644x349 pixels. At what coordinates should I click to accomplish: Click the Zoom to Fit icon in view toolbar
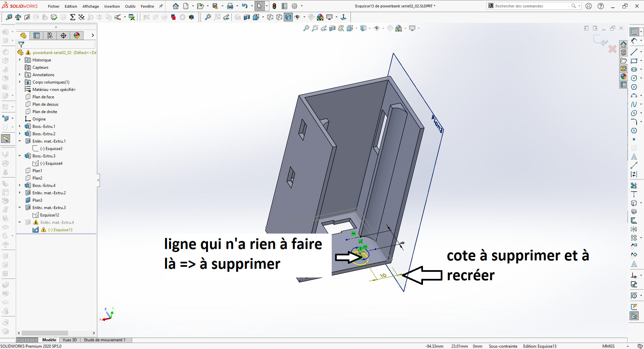coord(306,29)
